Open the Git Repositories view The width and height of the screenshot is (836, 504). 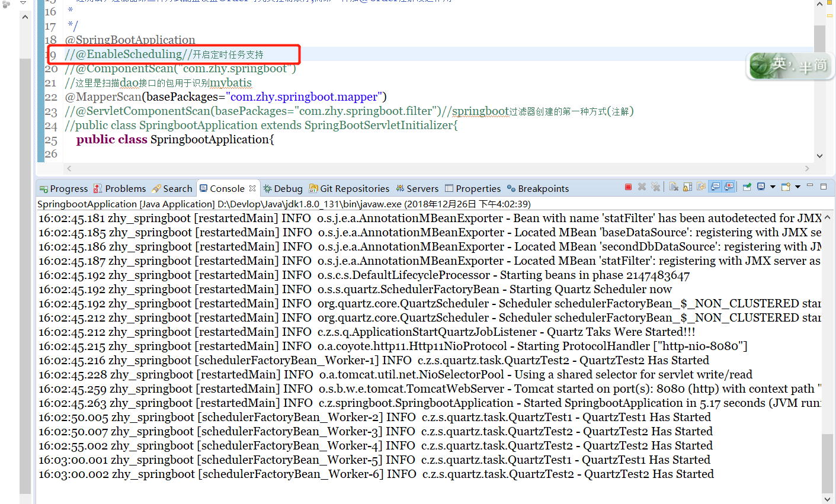(x=354, y=188)
